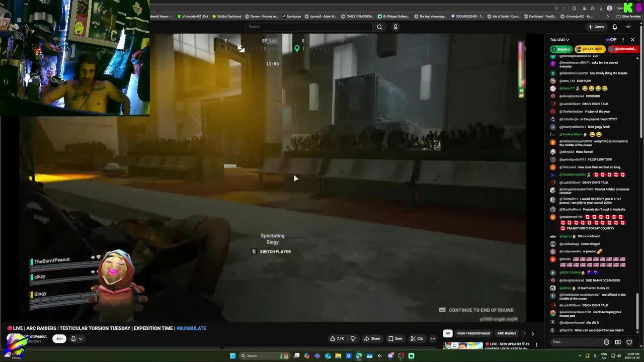Open Other favorites bookmarks folder
644x362 pixels.
[628, 16]
